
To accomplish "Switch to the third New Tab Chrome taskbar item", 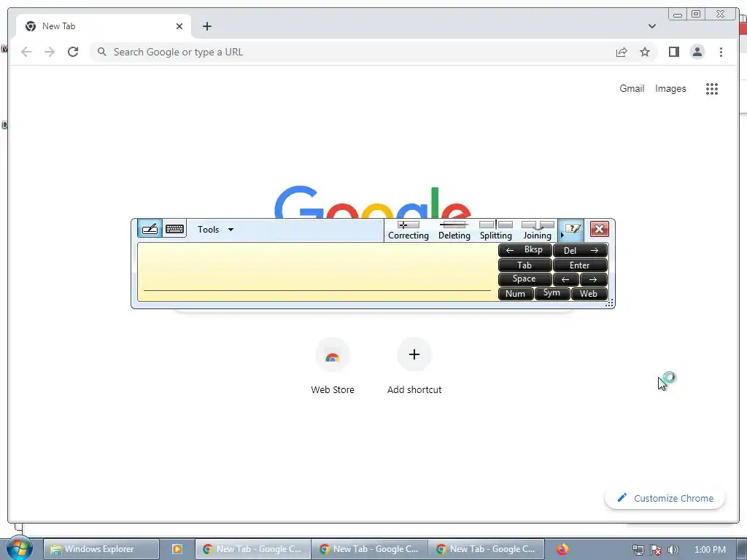I will [487, 549].
